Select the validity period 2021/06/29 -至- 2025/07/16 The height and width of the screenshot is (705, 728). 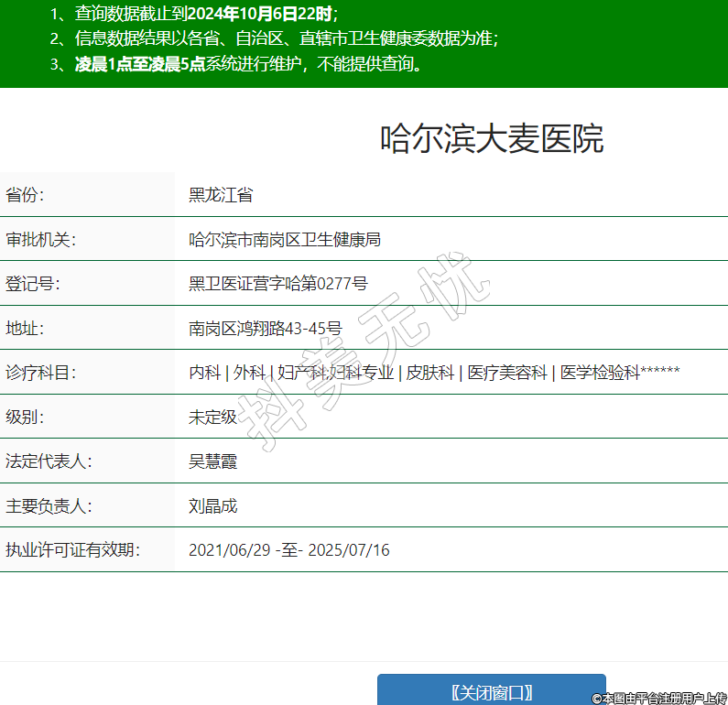point(288,550)
